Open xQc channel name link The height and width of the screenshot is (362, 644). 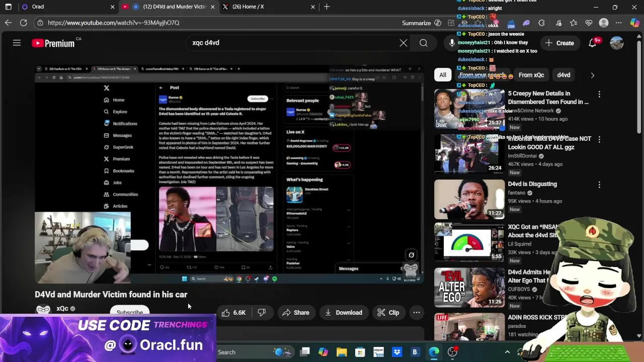coord(62,309)
